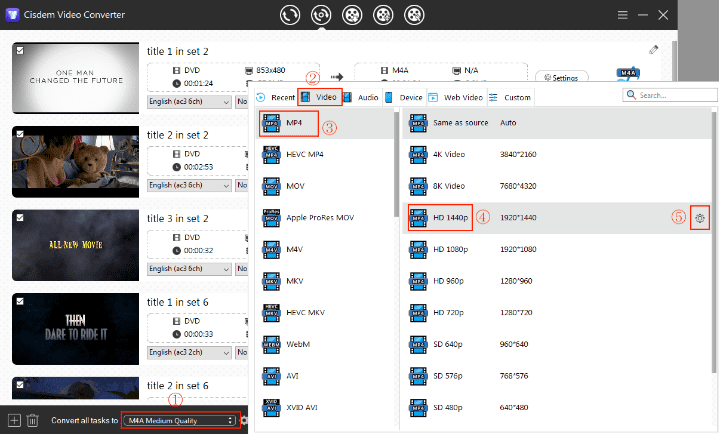
Task: Select the Ted movie thumbnail
Action: point(76,161)
